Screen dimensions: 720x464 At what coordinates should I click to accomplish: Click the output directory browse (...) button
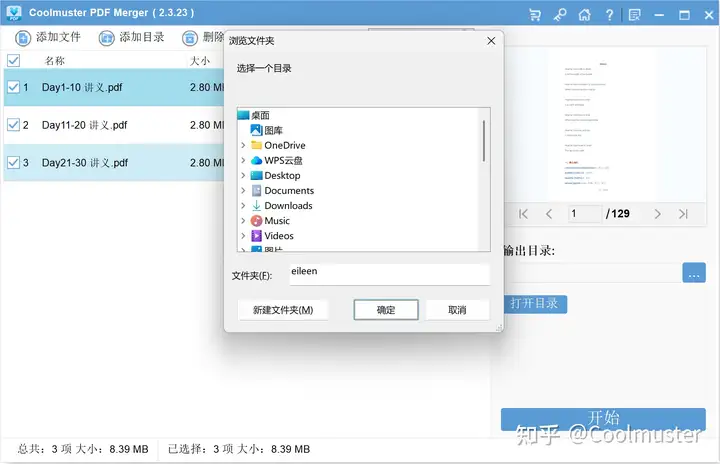[x=694, y=273]
